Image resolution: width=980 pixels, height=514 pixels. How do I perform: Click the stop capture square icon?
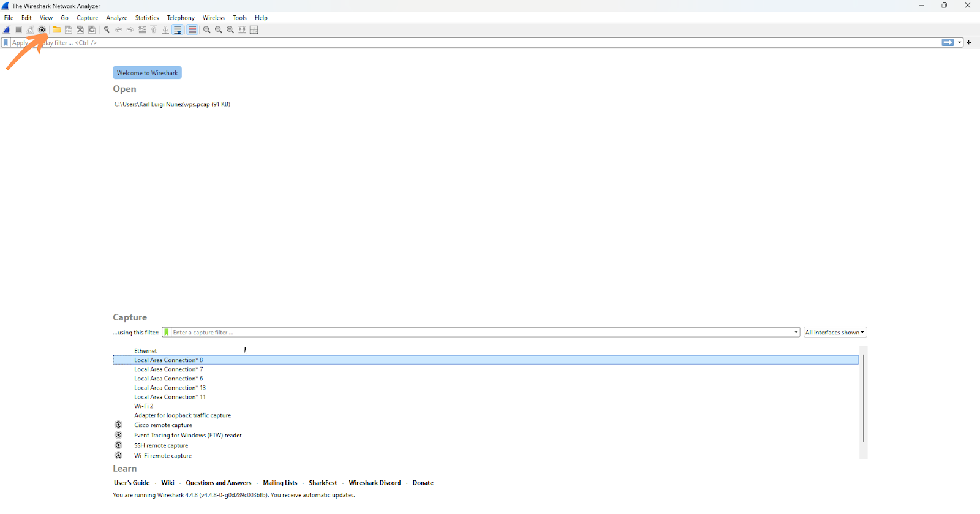18,29
